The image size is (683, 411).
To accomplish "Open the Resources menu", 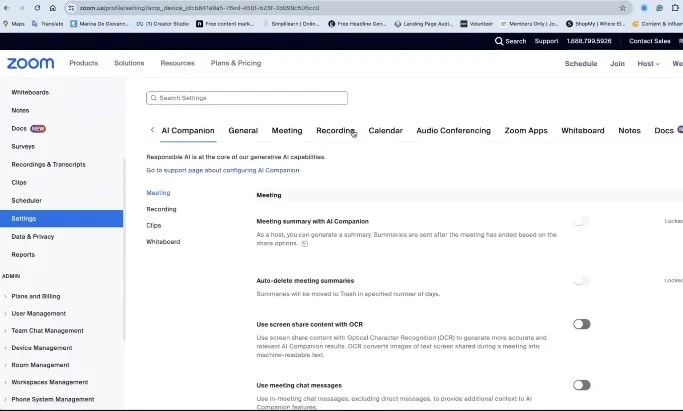I will pos(177,63).
